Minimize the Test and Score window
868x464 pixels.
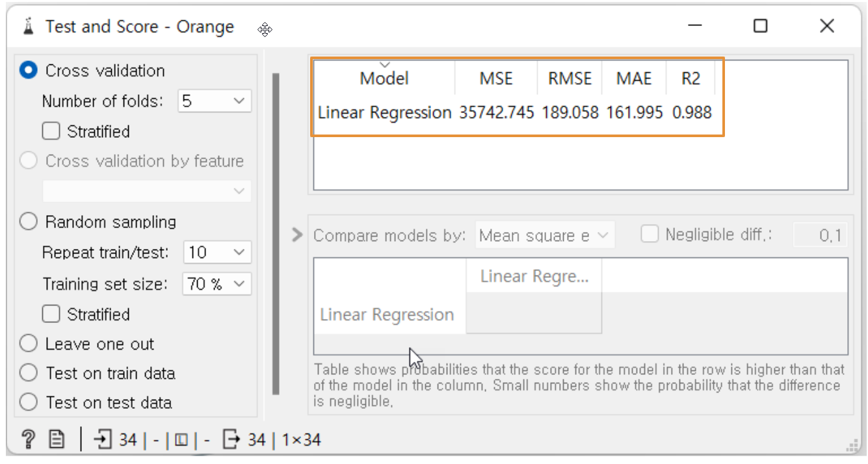[696, 26]
